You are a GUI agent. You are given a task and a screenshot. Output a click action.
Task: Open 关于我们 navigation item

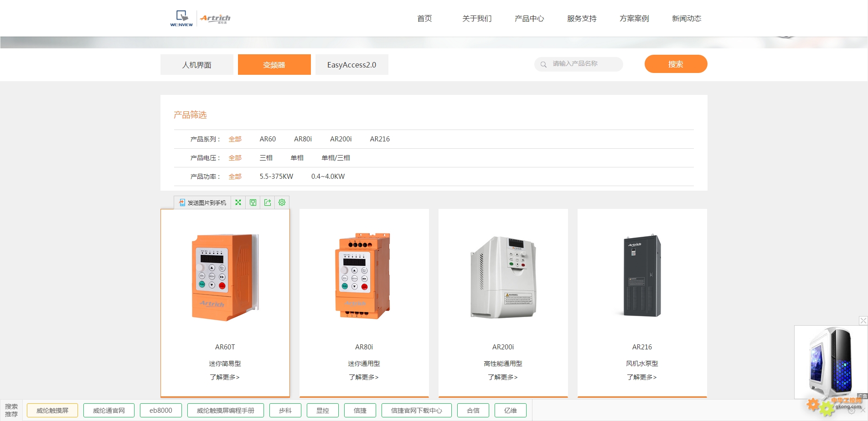click(477, 19)
